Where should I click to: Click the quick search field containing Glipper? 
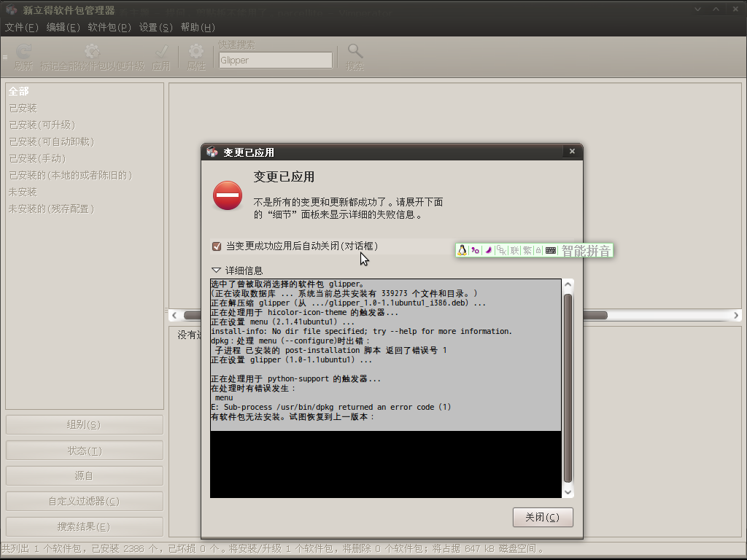(275, 60)
